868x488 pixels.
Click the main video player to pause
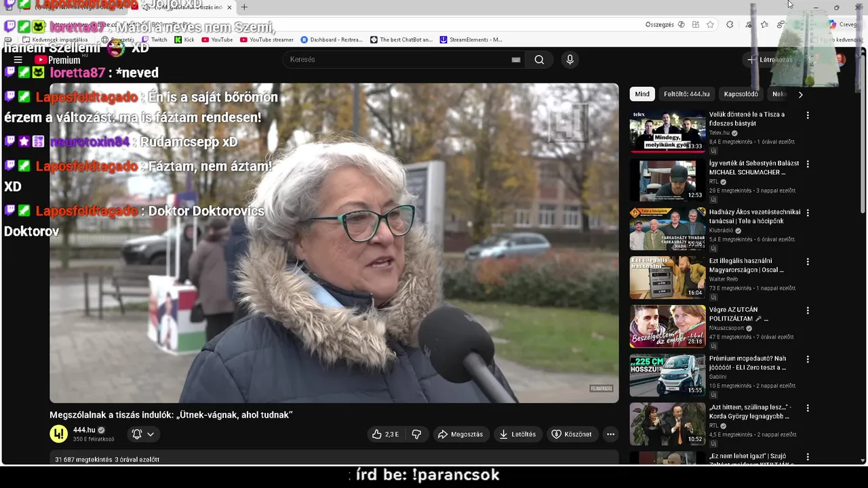pos(334,243)
